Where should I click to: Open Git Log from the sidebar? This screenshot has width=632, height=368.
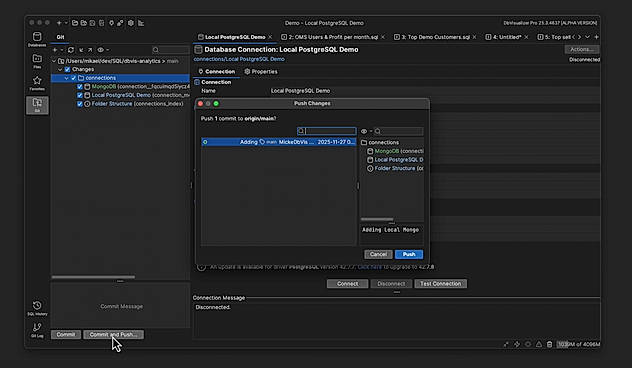point(37,330)
